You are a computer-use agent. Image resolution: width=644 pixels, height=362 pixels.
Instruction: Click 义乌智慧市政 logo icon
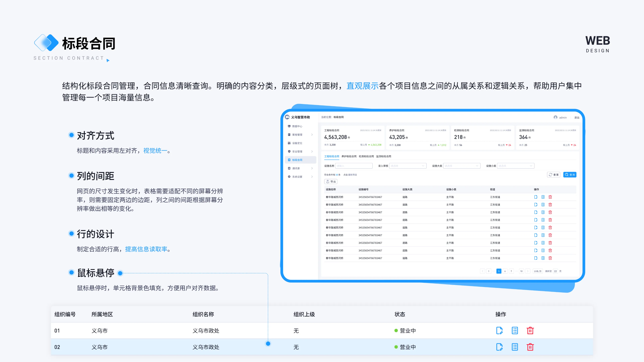click(287, 117)
